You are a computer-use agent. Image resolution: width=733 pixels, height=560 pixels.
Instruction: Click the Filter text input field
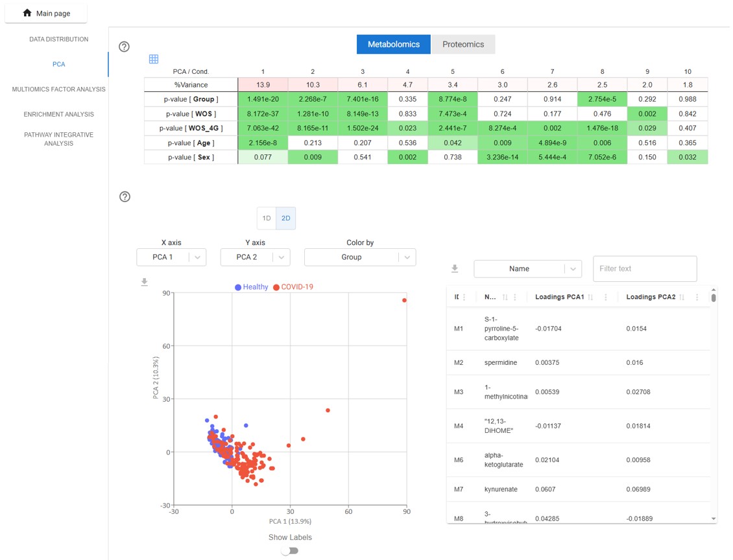(x=644, y=268)
